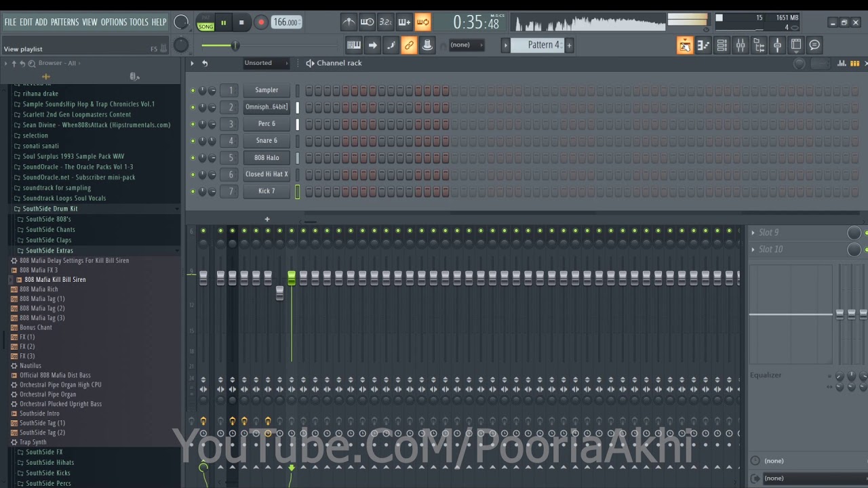Open the FILE menu

[10, 22]
